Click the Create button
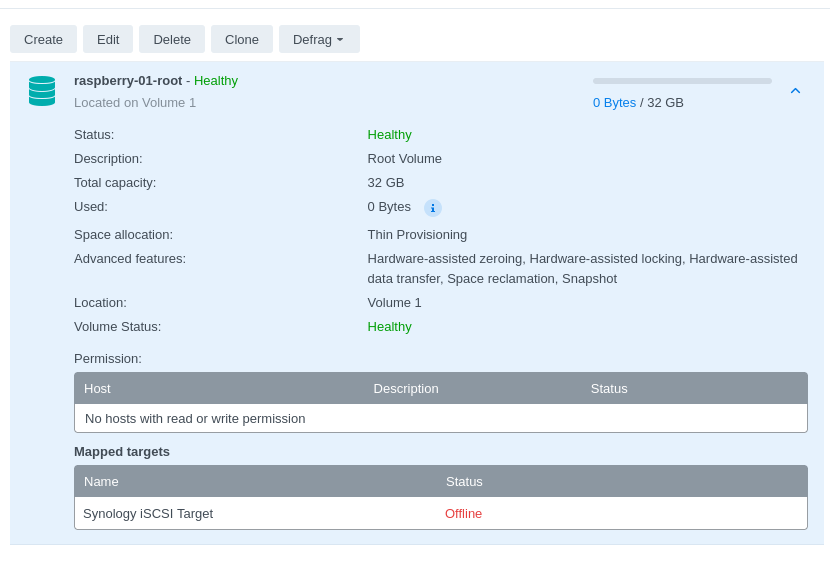This screenshot has width=830, height=566. 43,39
